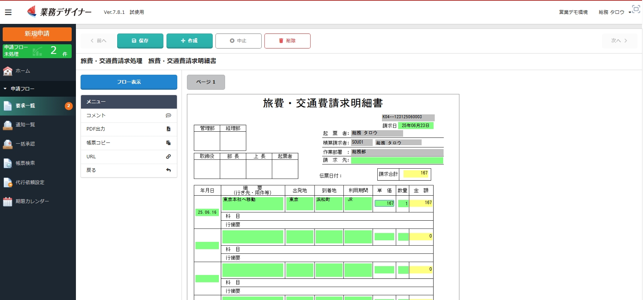Open コメント menu entry

click(129, 116)
